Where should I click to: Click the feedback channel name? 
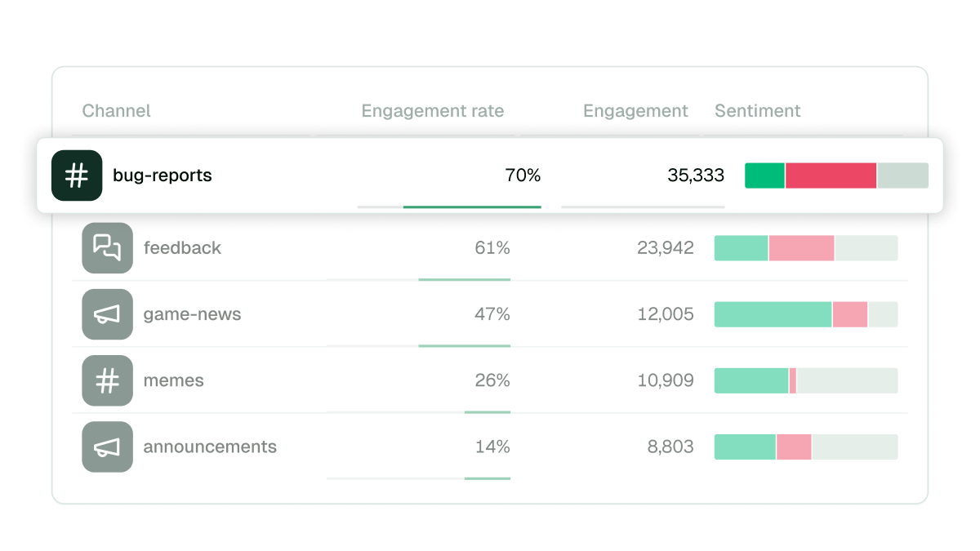pos(182,248)
